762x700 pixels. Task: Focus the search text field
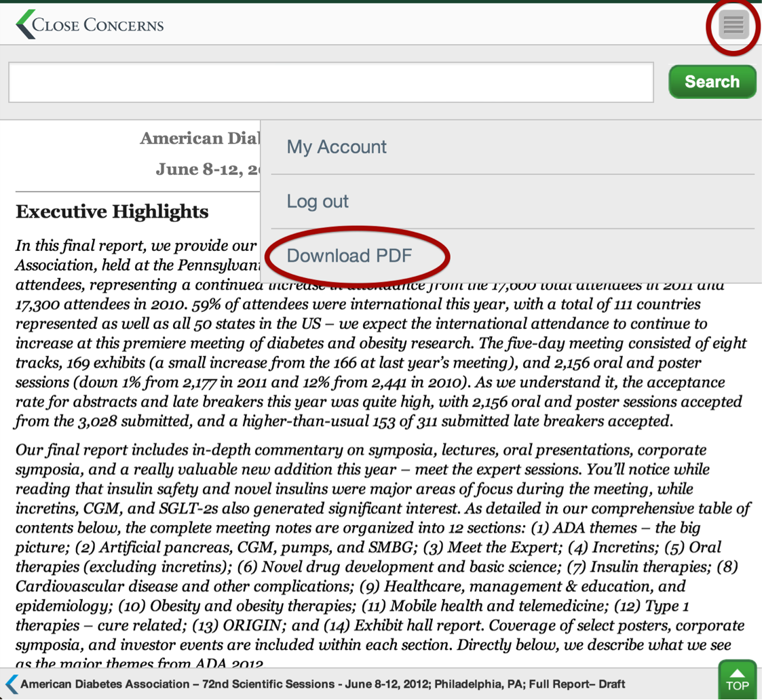[331, 82]
